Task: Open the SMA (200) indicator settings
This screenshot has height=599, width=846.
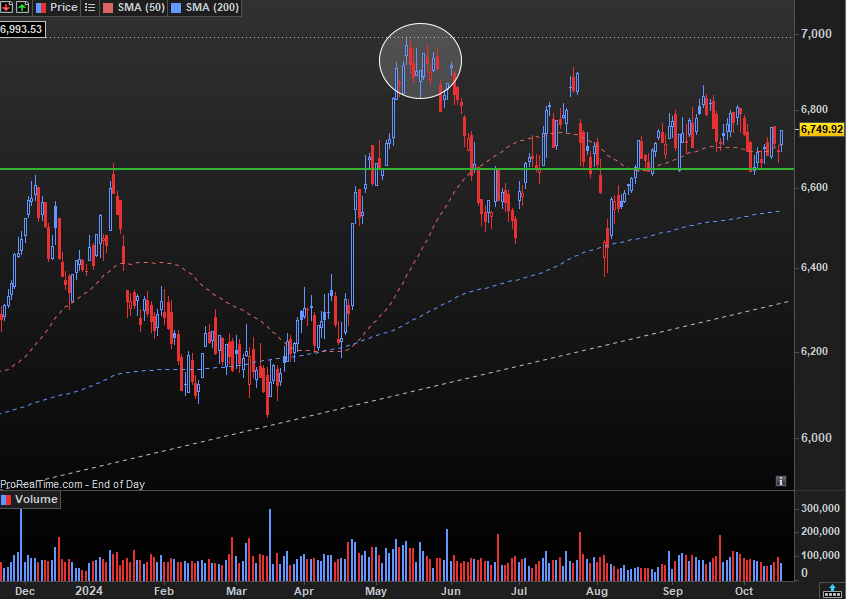Action: point(204,8)
